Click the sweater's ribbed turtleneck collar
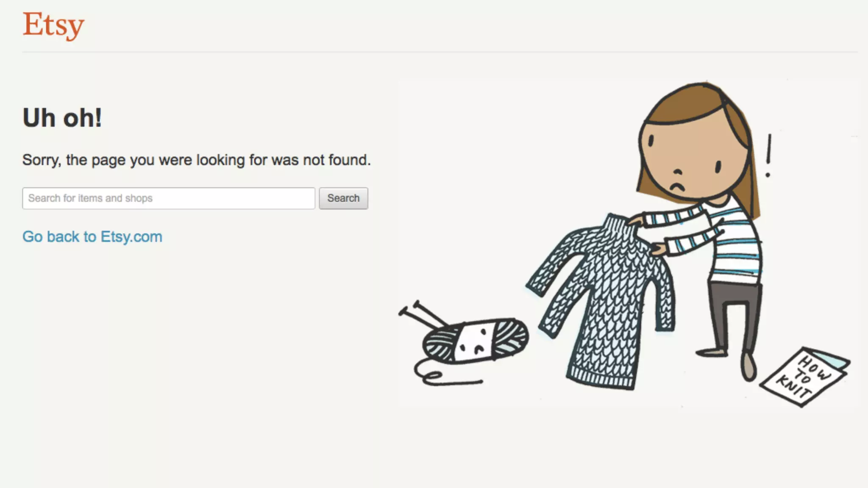Image resolution: width=868 pixels, height=488 pixels. 619,226
